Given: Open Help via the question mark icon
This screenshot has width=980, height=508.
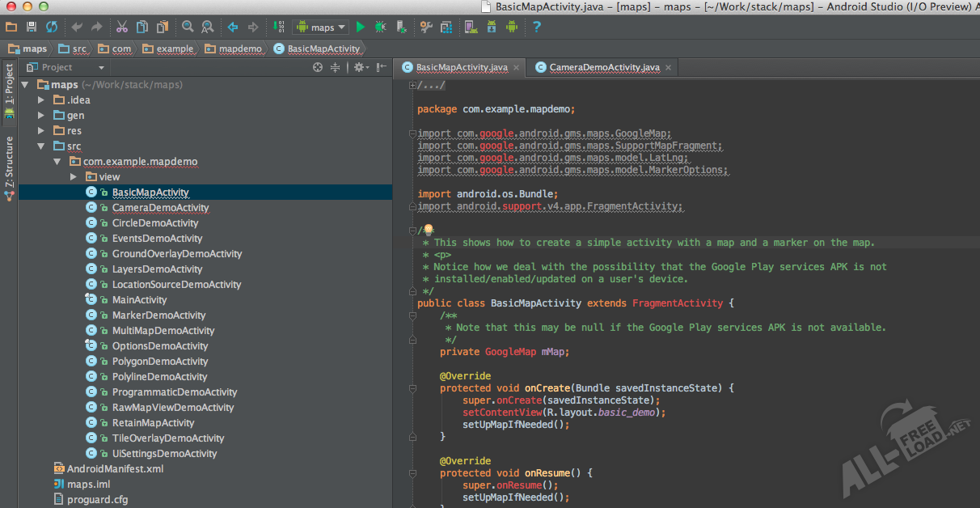Looking at the screenshot, I should (537, 28).
